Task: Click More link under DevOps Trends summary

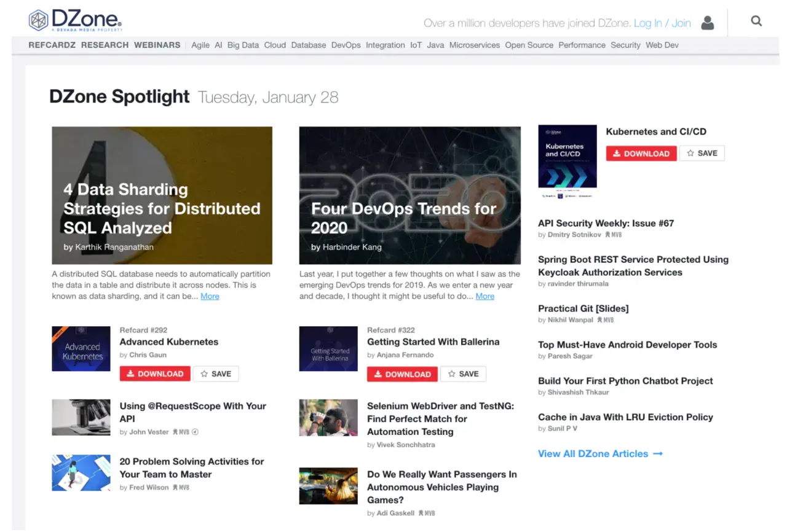Action: pyautogui.click(x=484, y=296)
